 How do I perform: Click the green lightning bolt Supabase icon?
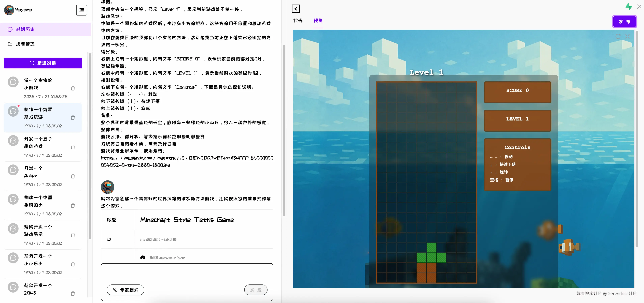pos(628,7)
